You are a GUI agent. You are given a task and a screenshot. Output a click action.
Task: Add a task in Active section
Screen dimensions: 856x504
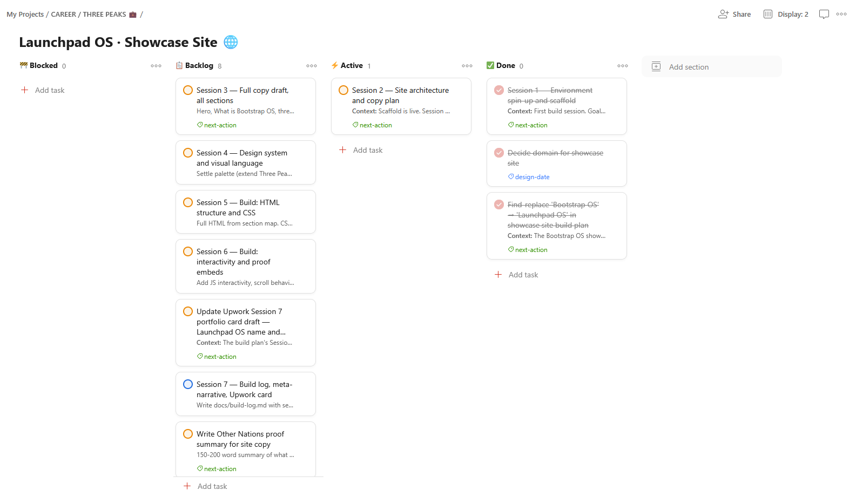point(361,150)
